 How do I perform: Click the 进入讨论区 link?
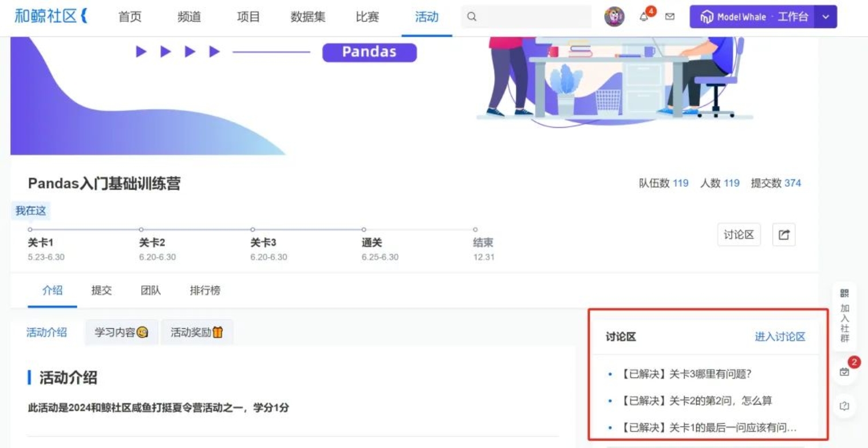pyautogui.click(x=780, y=337)
